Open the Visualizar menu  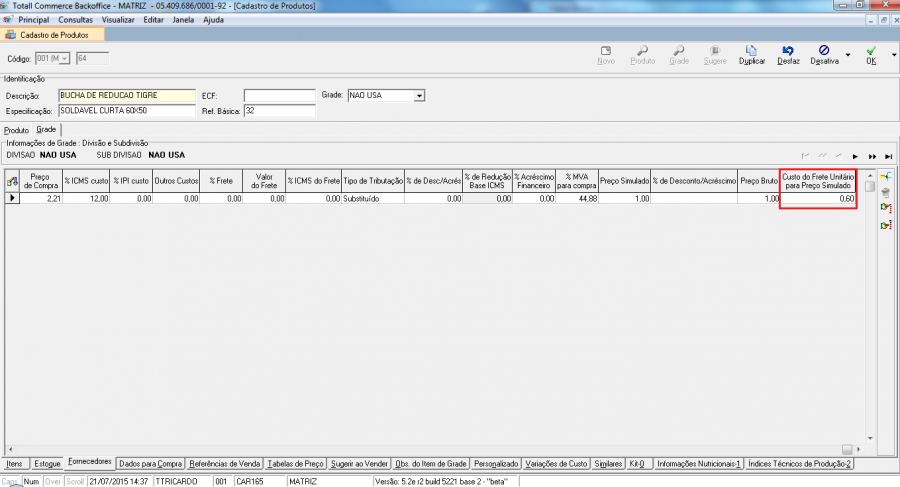pos(119,20)
